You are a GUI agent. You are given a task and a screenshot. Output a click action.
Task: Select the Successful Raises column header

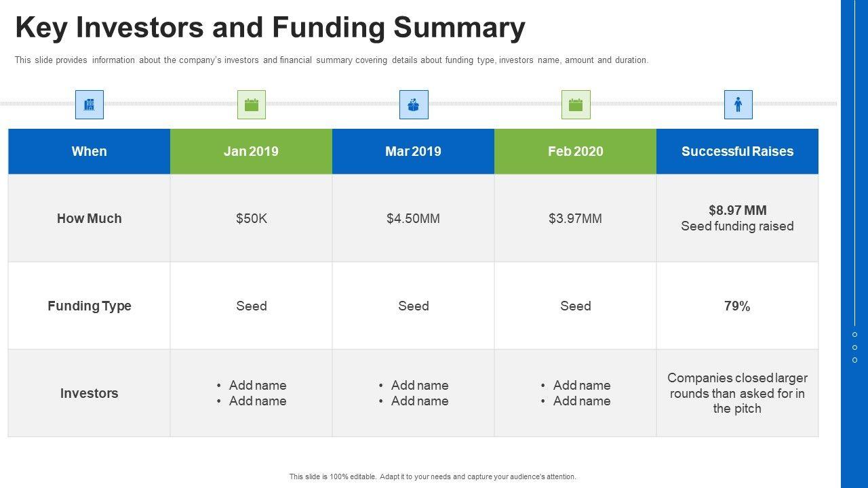pos(737,151)
